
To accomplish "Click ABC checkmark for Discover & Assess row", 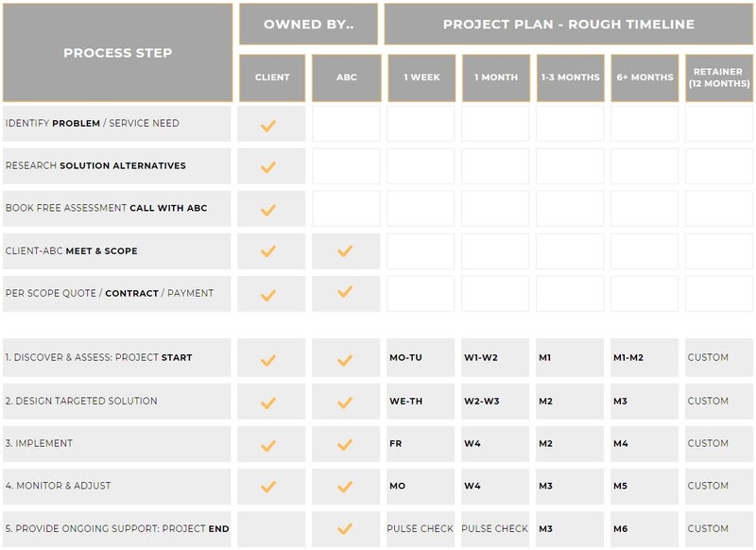I will (x=345, y=359).
